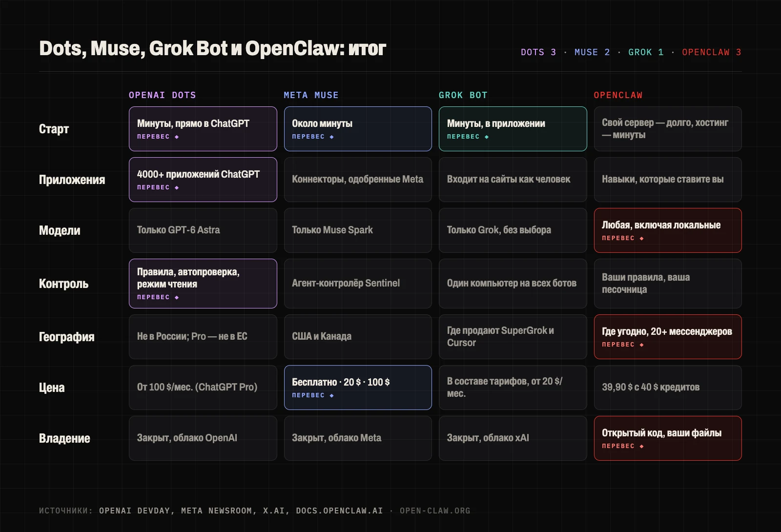The width and height of the screenshot is (781, 532).
Task: Click 'Не в России; Pro — не в ЕС' cell
Action: [x=203, y=337]
